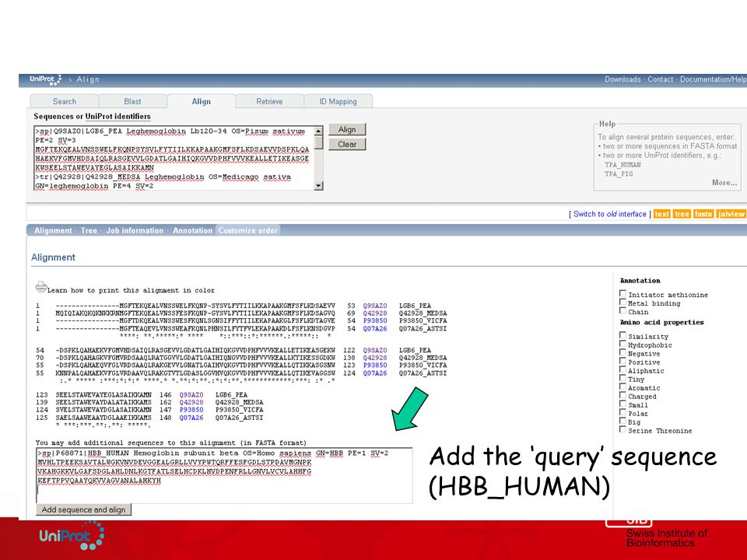Check the Polar property checkbox
747x560 pixels.
[x=622, y=412]
